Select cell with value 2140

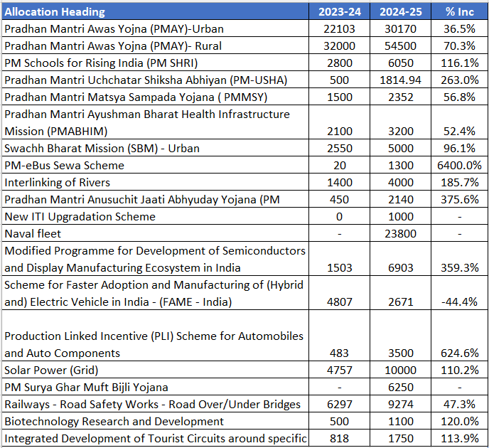[400, 199]
